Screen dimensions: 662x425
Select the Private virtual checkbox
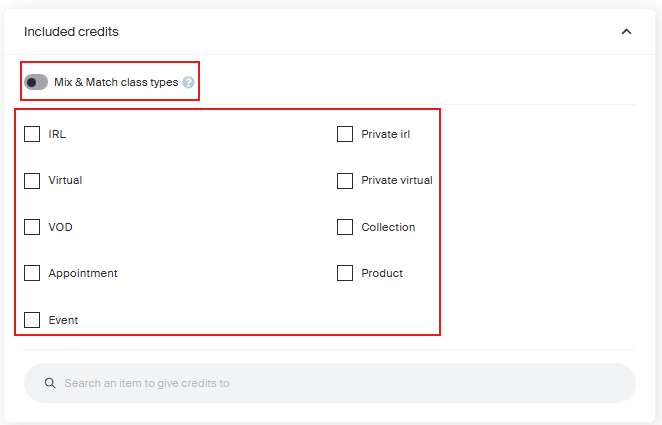[345, 181]
